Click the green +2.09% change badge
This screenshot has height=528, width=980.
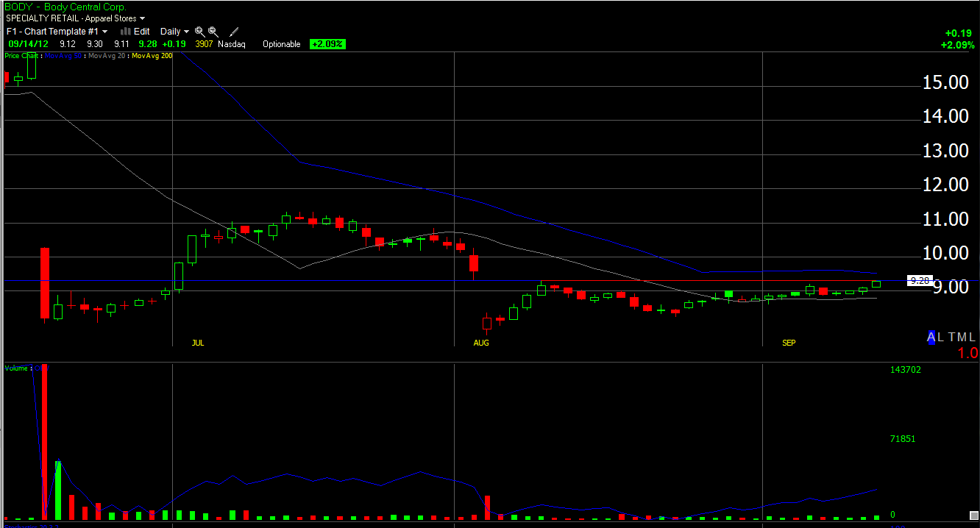coord(327,44)
